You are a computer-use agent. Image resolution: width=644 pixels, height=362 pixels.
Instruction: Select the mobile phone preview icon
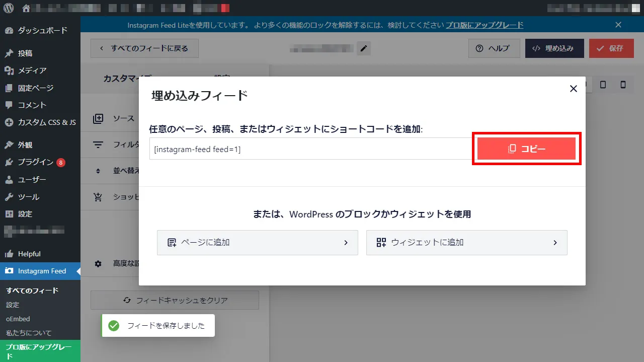(623, 85)
